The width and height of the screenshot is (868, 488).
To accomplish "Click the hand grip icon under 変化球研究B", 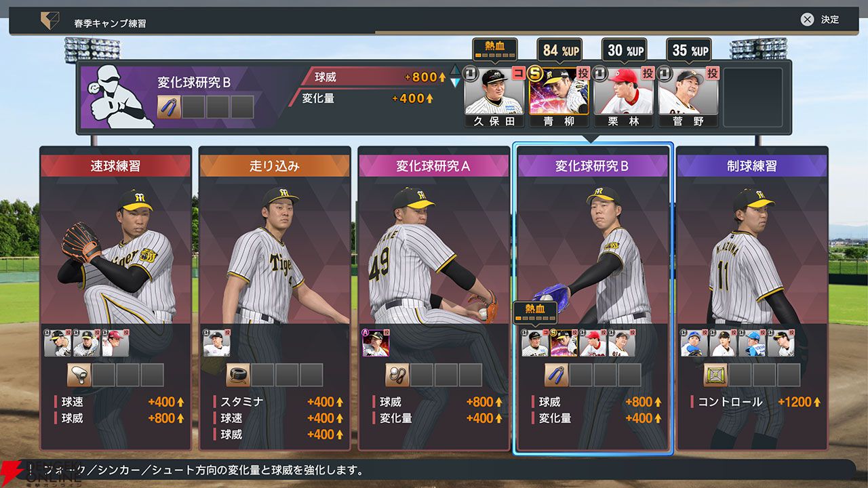I will [556, 375].
